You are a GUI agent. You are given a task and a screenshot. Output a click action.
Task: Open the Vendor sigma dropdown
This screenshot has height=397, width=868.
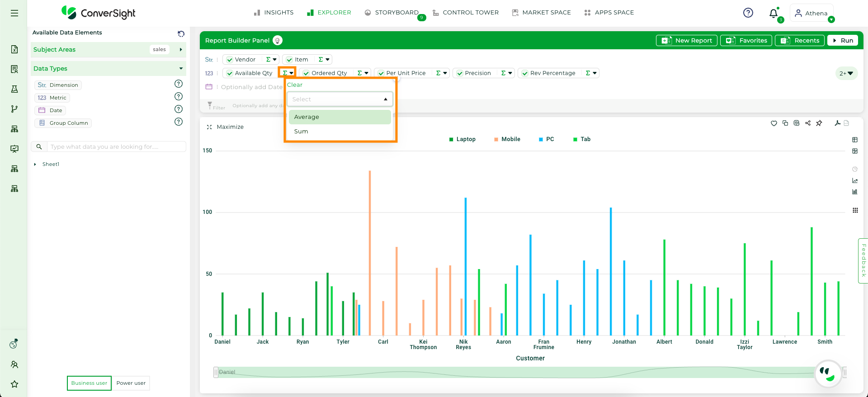(271, 59)
